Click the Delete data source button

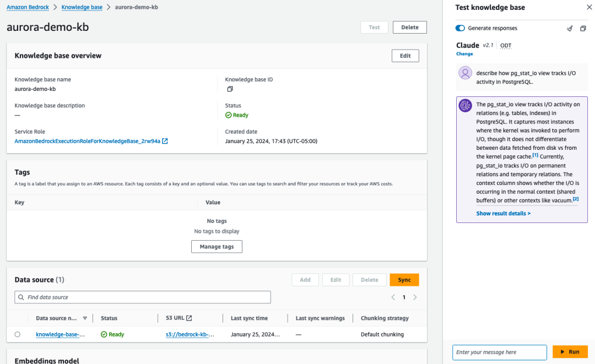370,280
